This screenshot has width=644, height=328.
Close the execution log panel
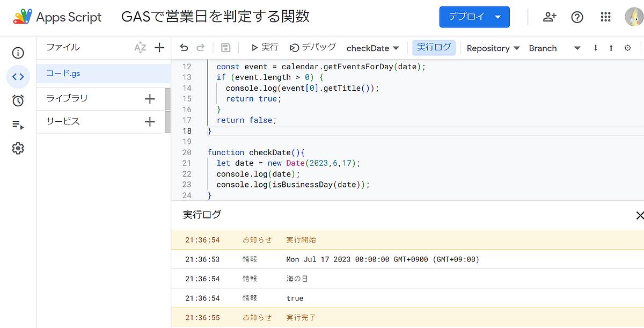click(x=639, y=215)
